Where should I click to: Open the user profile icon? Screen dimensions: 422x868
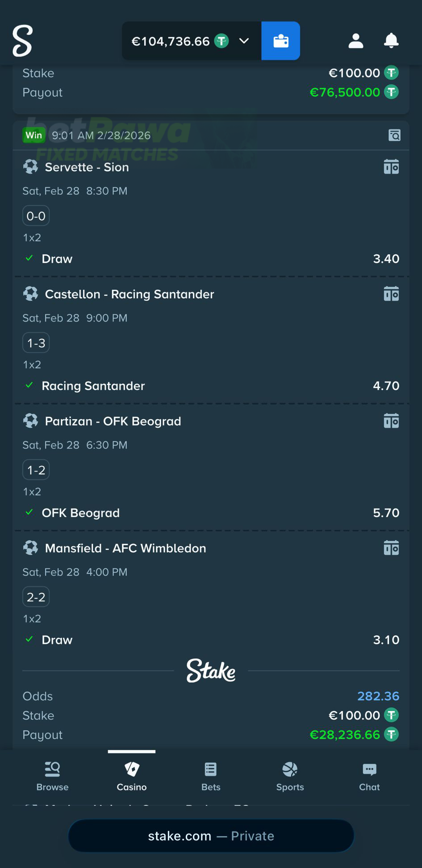coord(355,41)
